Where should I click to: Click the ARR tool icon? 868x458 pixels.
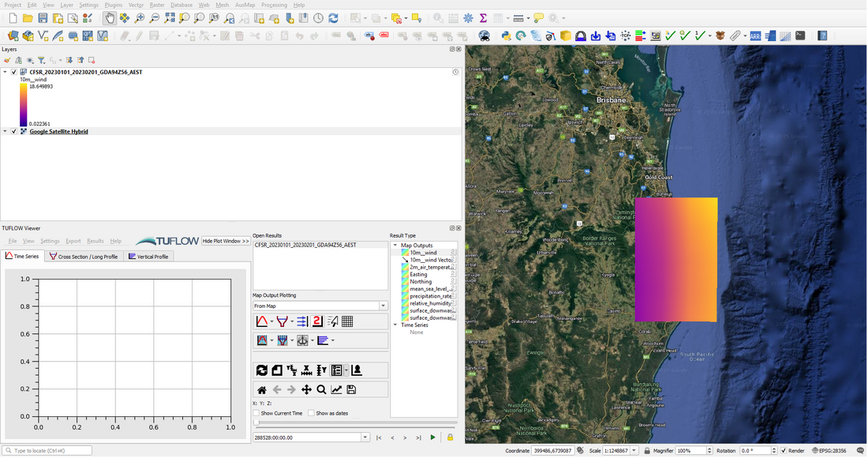[x=755, y=36]
